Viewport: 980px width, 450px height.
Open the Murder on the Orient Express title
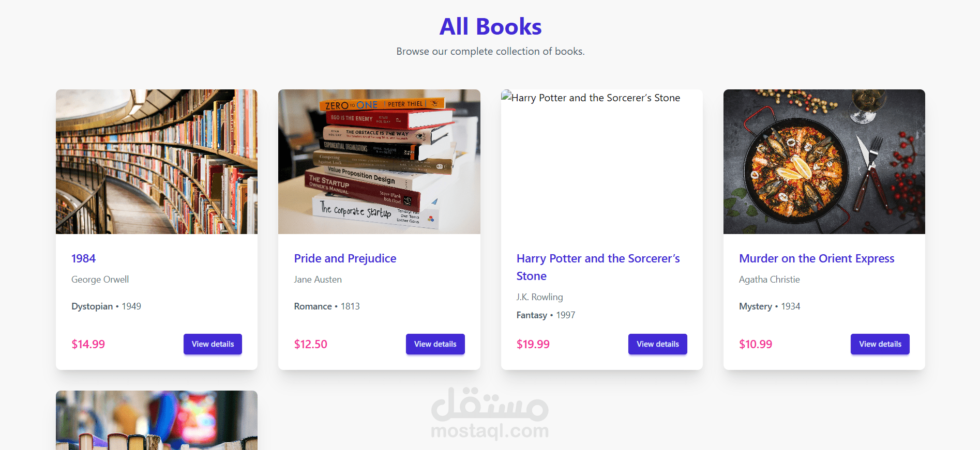(817, 258)
